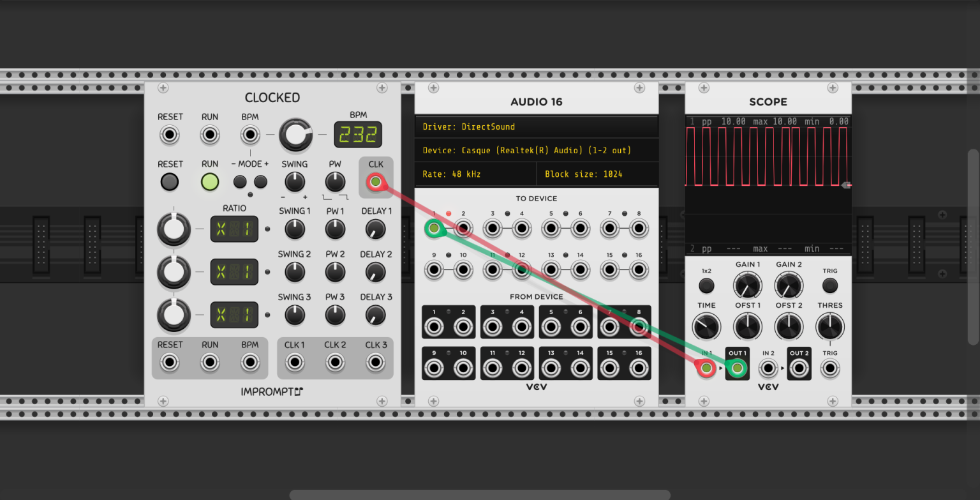Click the BPM 232 display
The height and width of the screenshot is (500, 980).
click(358, 135)
